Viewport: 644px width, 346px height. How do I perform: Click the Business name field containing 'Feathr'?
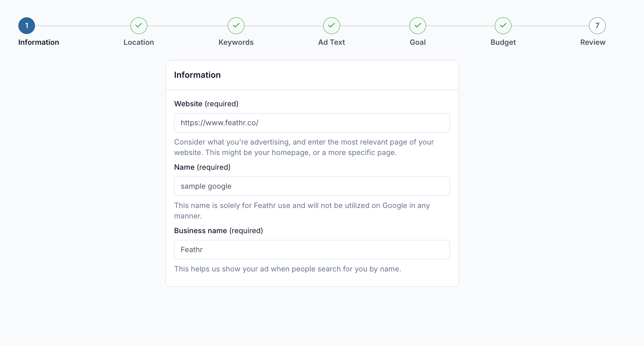click(312, 250)
